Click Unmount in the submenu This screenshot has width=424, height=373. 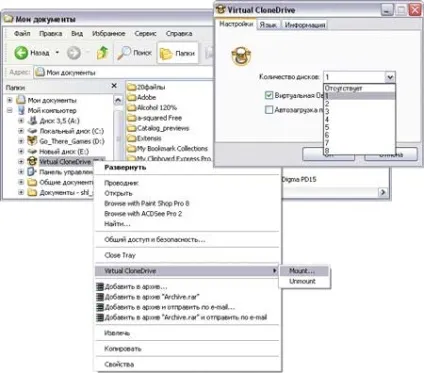click(304, 281)
